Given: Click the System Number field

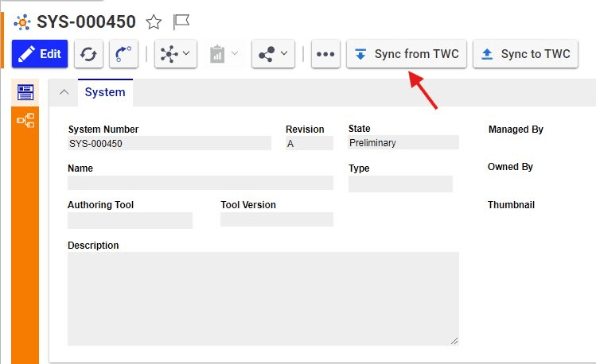Looking at the screenshot, I should (169, 144).
